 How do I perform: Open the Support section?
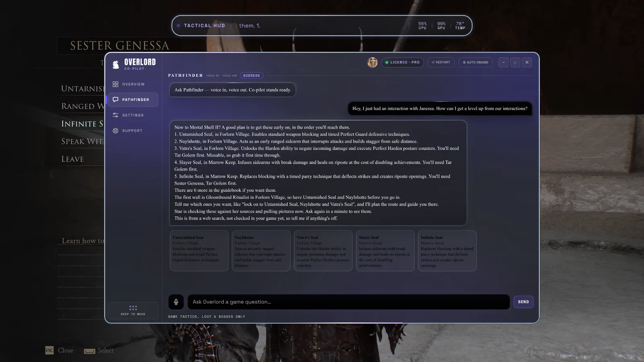coord(133,131)
